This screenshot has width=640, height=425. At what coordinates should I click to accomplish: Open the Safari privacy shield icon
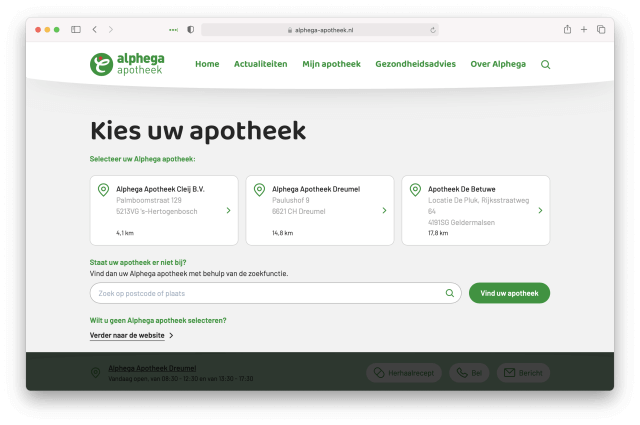click(x=191, y=29)
